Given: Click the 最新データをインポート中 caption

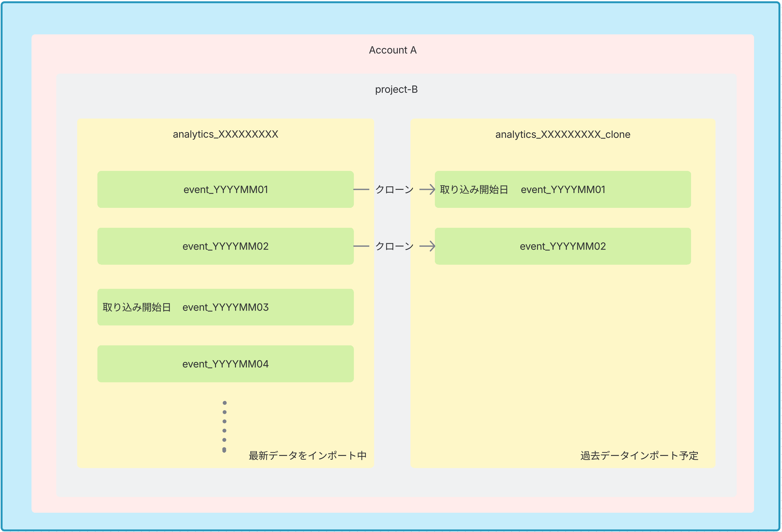Looking at the screenshot, I should click(307, 456).
